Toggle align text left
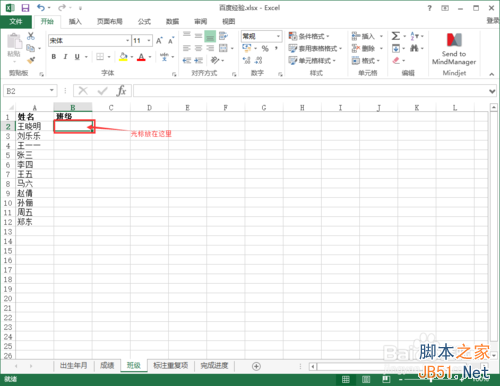Image resolution: width=500 pixels, height=386 pixels. tap(187, 48)
